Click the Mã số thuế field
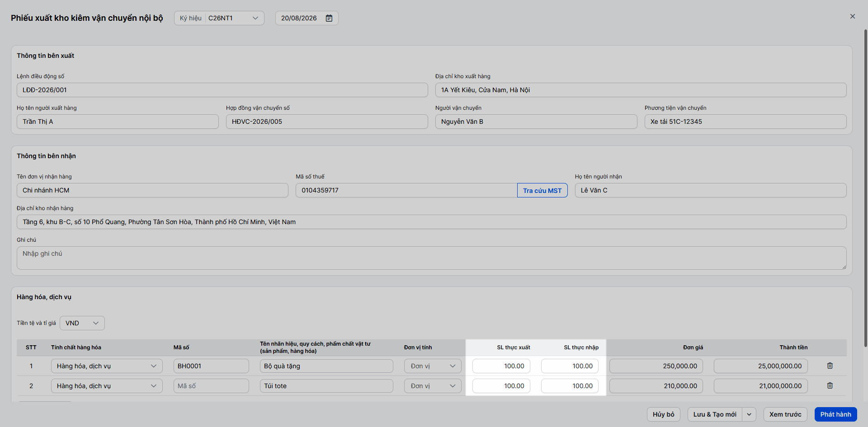Screen dimensions: 868x427 click(406, 190)
